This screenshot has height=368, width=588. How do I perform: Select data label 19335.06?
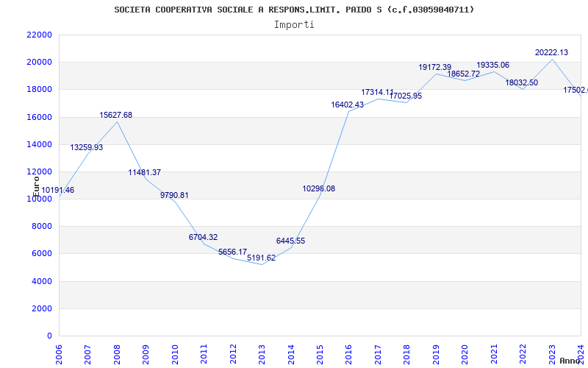pos(492,66)
